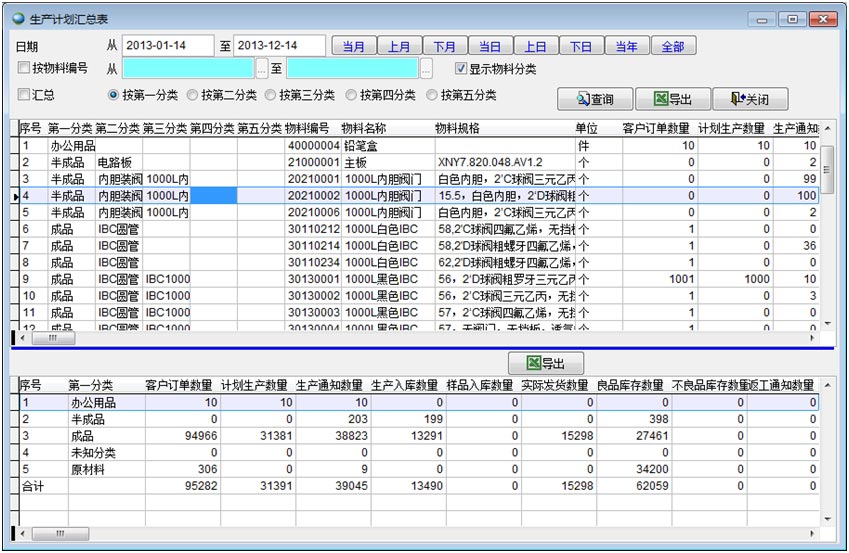Open the second material number lookup button
This screenshot has height=553, width=849.
click(x=426, y=69)
